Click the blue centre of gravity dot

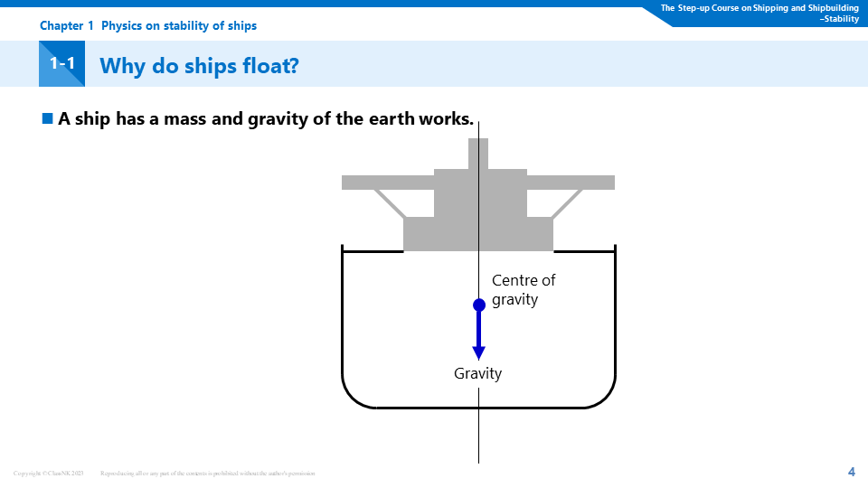click(479, 305)
